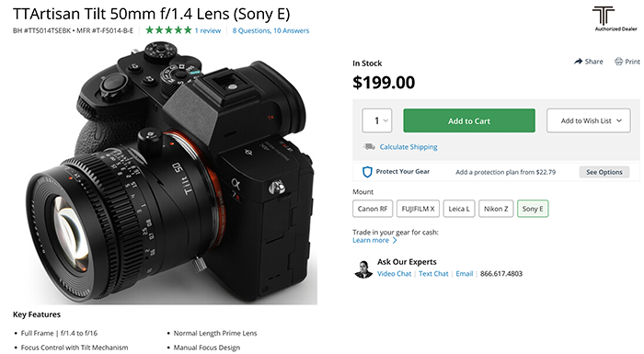Click the shipping truck icon
Viewport: 644px width, 354px height.
(369, 146)
